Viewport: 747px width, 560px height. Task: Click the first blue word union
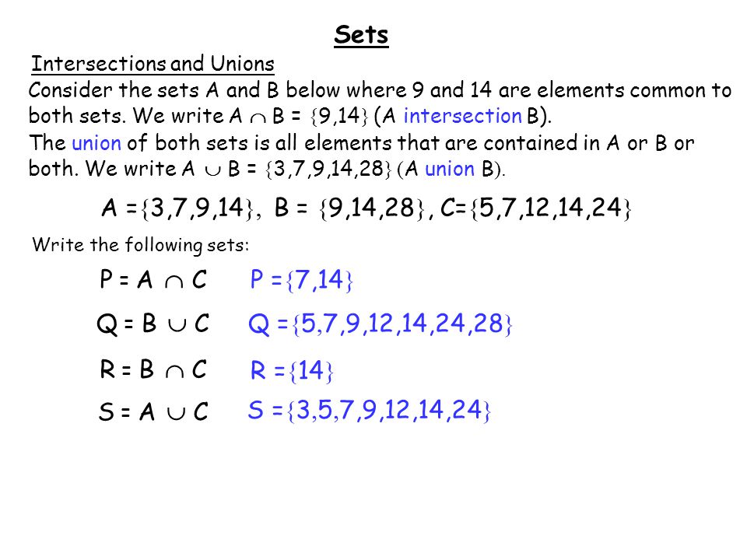(96, 142)
